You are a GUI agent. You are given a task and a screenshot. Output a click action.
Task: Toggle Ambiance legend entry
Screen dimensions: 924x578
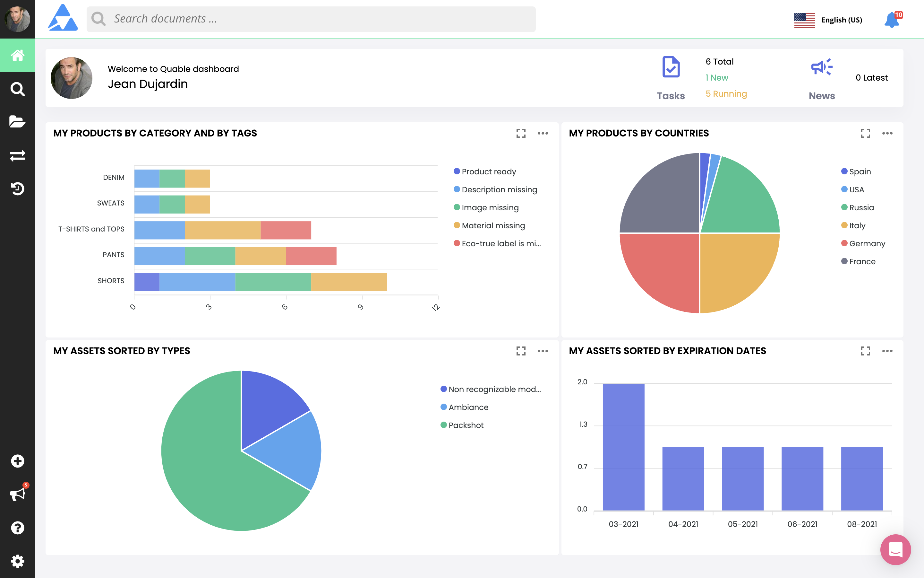point(464,407)
